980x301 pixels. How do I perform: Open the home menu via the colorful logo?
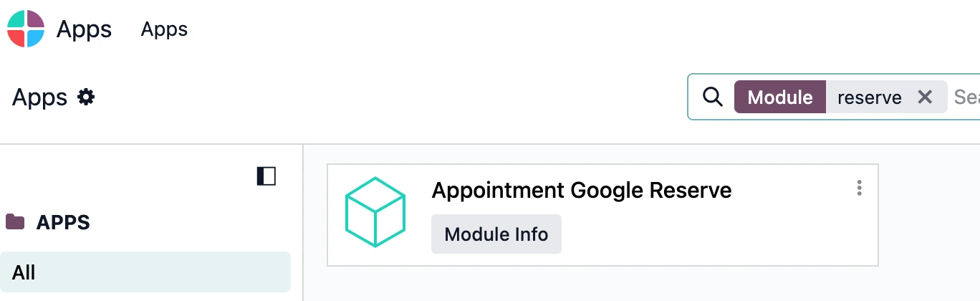coord(26,29)
